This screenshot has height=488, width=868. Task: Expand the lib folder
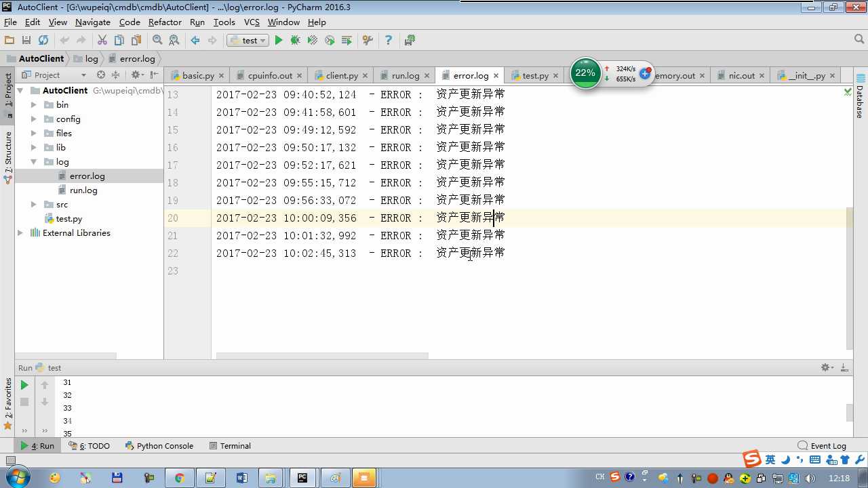[34, 147]
